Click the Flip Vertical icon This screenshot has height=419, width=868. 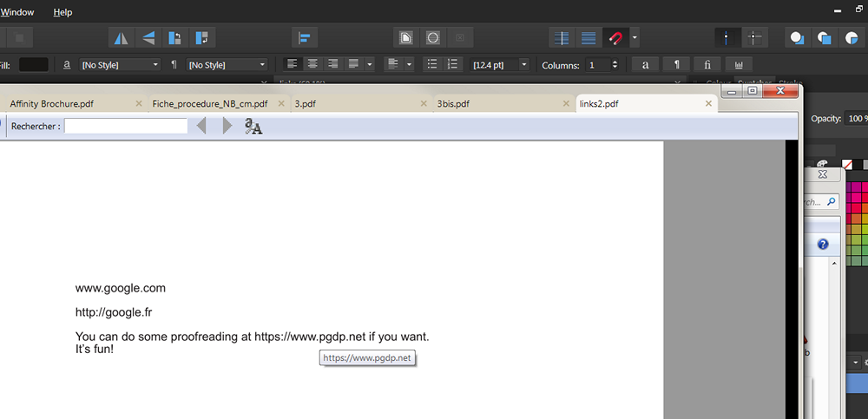pos(148,37)
